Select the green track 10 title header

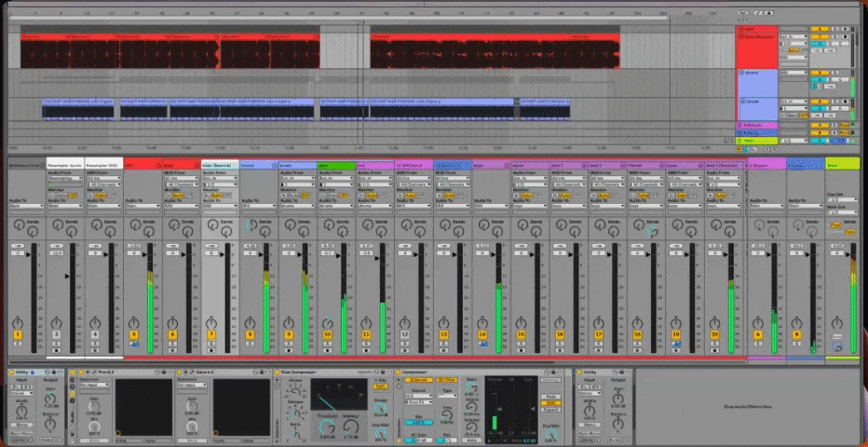(x=335, y=165)
